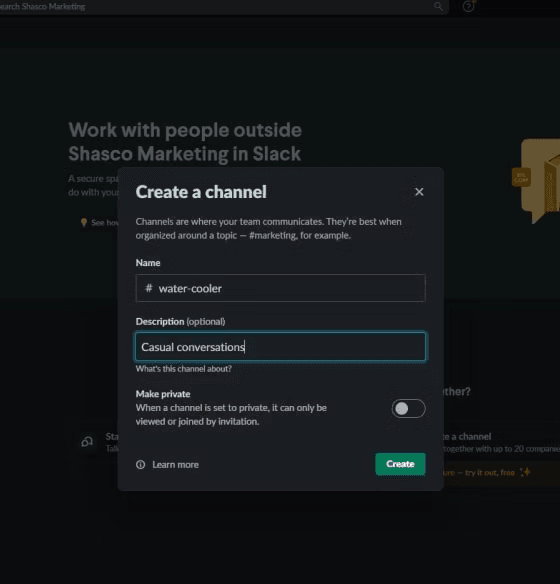The width and height of the screenshot is (560, 584).
Task: Click the Description field containing Casual conversations
Action: click(x=280, y=347)
